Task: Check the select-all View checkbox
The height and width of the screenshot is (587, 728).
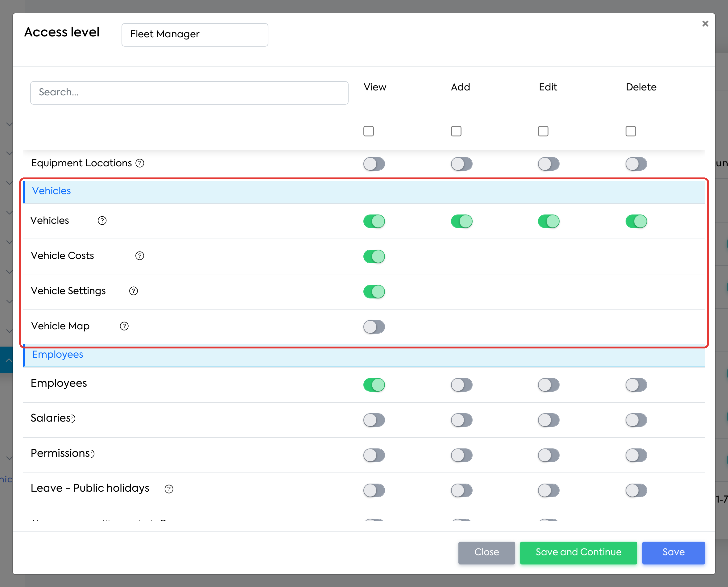Action: click(x=369, y=131)
